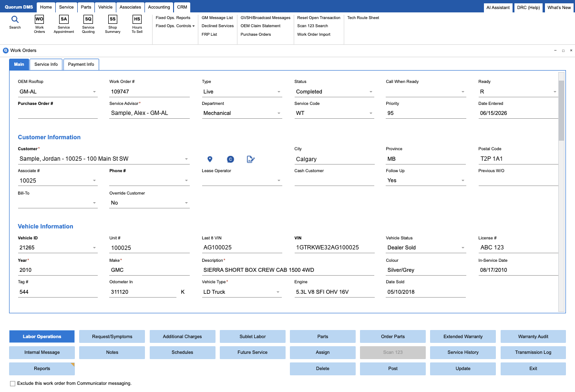Viewport: 575px width, 392px height.
Task: Open the Type dropdown showing Live
Action: click(x=279, y=92)
